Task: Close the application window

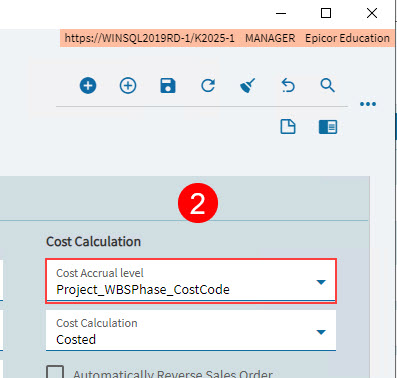Action: pos(372,13)
